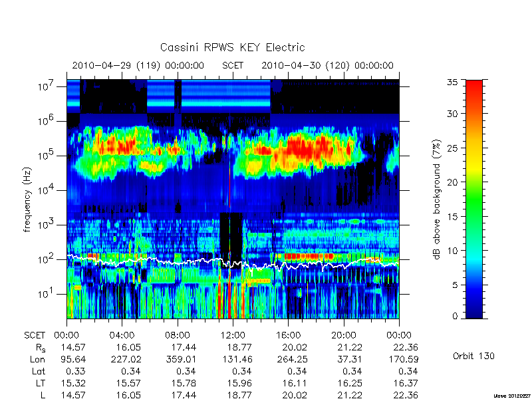The image size is (532, 399).
Task: Select the 10^2 frequency tick label
Action: (47, 259)
